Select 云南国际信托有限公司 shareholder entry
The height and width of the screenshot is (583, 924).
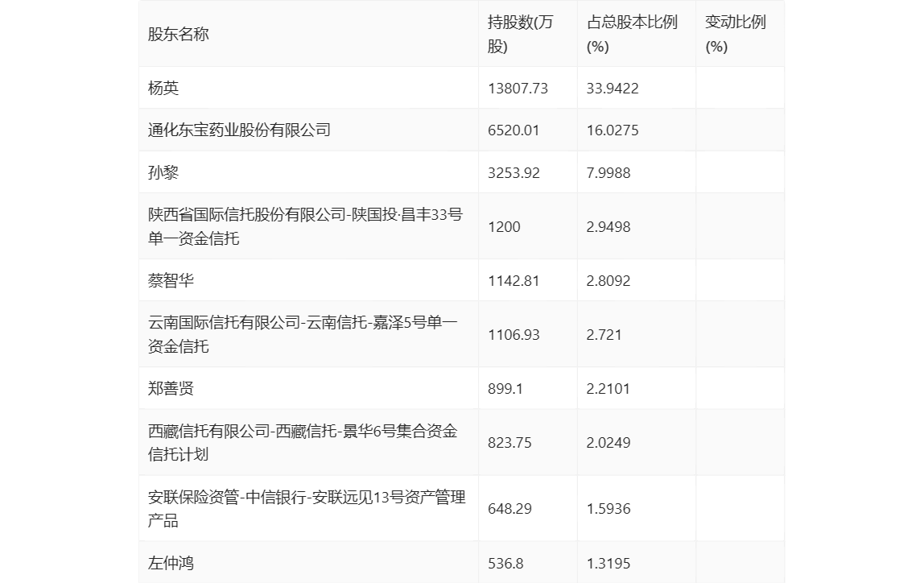tap(303, 334)
